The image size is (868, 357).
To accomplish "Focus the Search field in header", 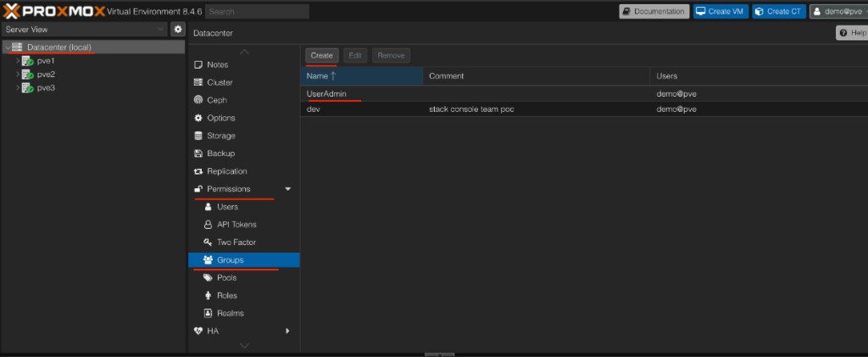I will coord(257,12).
